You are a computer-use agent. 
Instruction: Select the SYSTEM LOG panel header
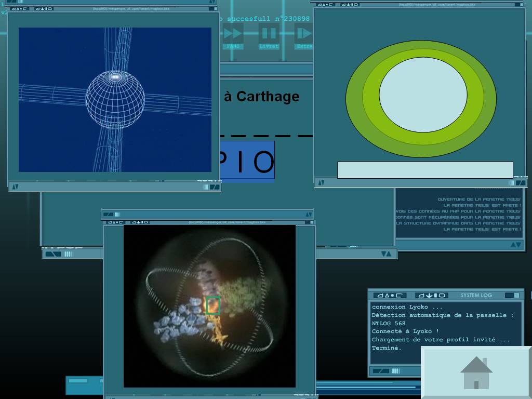pyautogui.click(x=476, y=295)
